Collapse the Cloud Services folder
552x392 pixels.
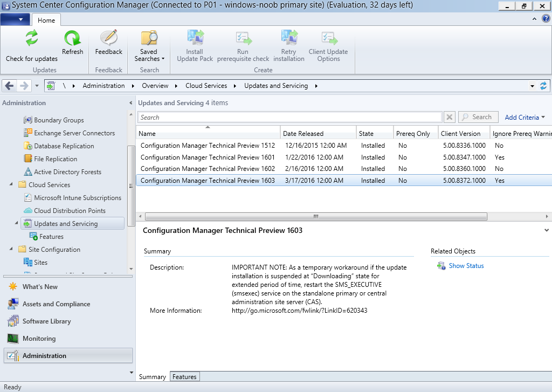click(x=11, y=184)
